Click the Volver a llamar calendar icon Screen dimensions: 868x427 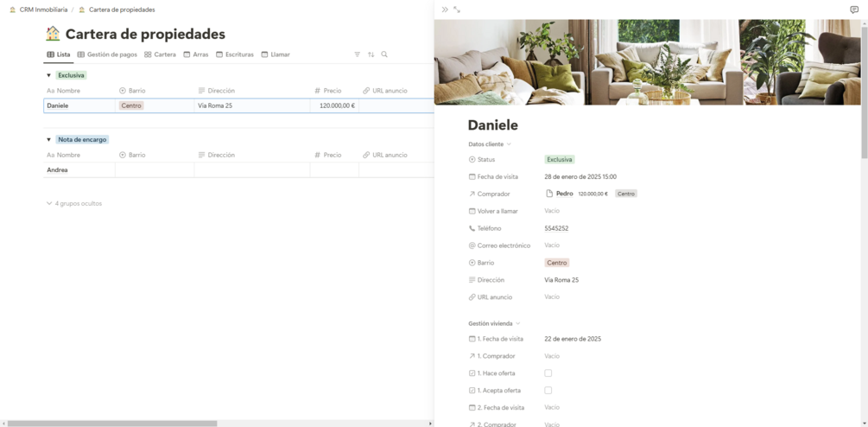pos(472,211)
